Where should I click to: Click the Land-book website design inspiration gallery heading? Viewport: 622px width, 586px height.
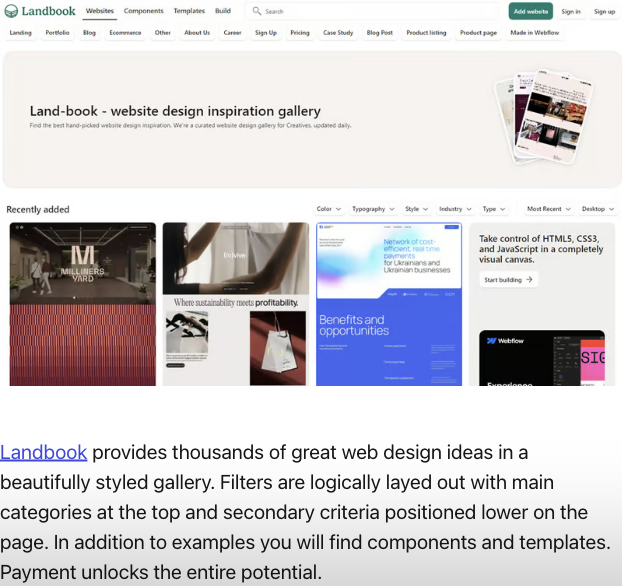pyautogui.click(x=175, y=111)
